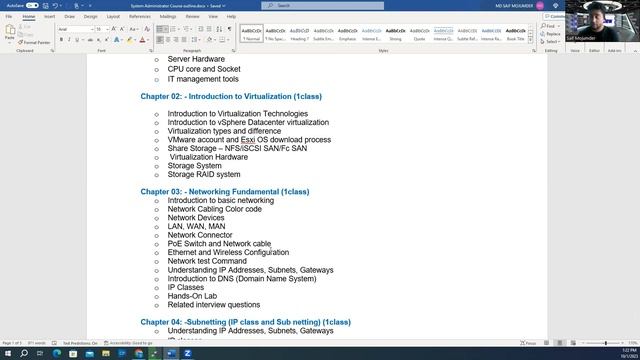Align text left

click(x=160, y=40)
